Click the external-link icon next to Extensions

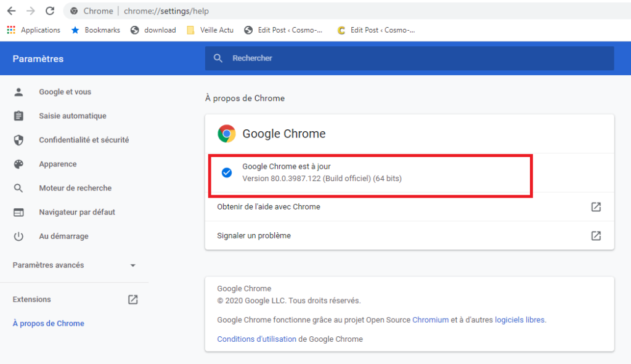(133, 300)
